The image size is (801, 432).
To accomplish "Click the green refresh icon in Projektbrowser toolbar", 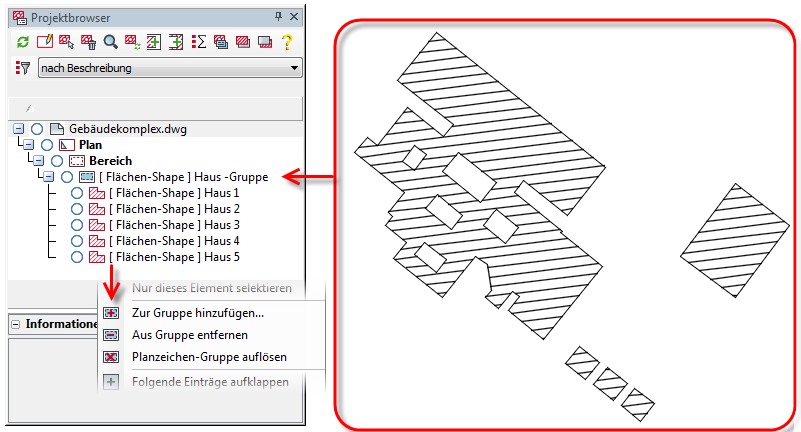I will (22, 42).
